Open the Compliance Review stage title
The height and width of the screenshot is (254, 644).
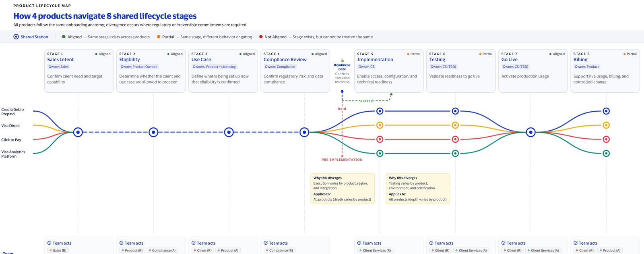(285, 60)
